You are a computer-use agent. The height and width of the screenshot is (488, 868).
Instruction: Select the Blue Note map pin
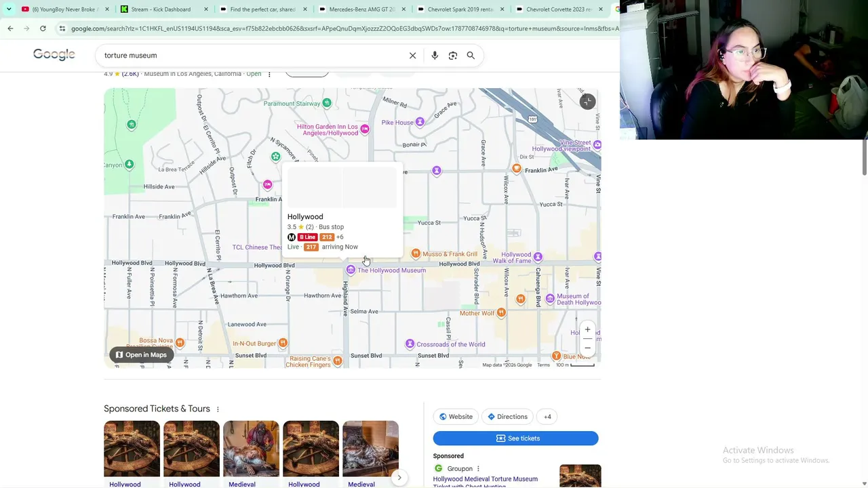pyautogui.click(x=556, y=356)
